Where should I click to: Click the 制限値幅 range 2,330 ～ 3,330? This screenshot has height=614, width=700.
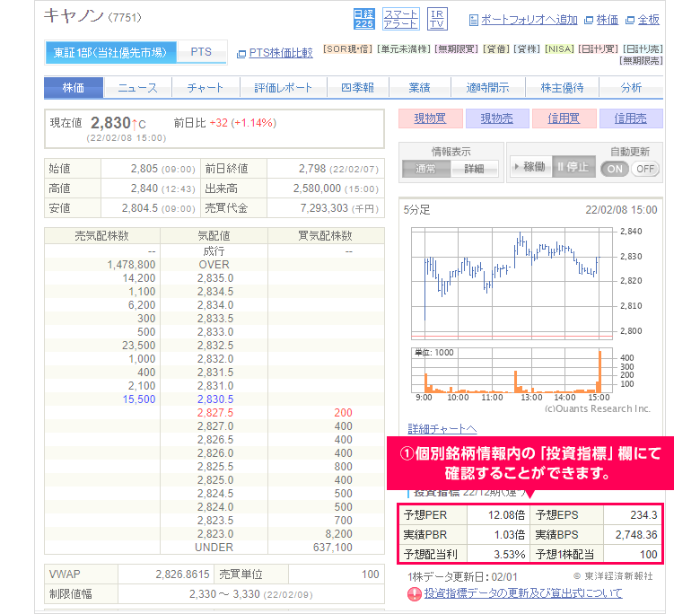pos(224,594)
